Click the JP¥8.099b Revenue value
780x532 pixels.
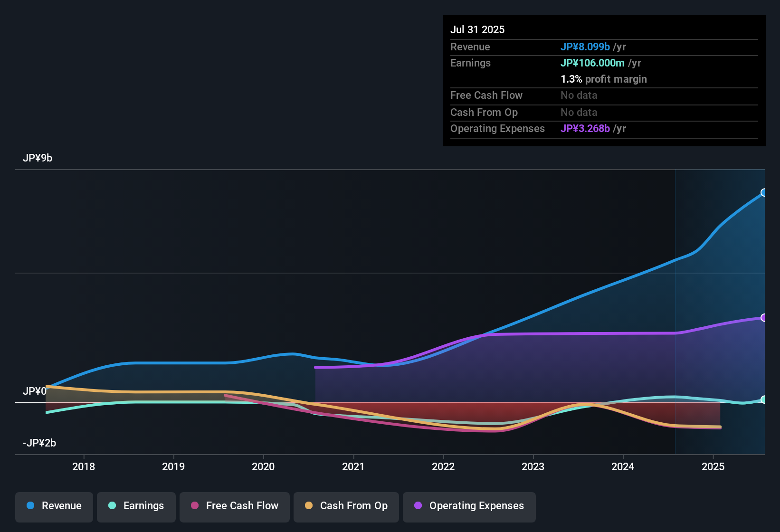point(585,47)
